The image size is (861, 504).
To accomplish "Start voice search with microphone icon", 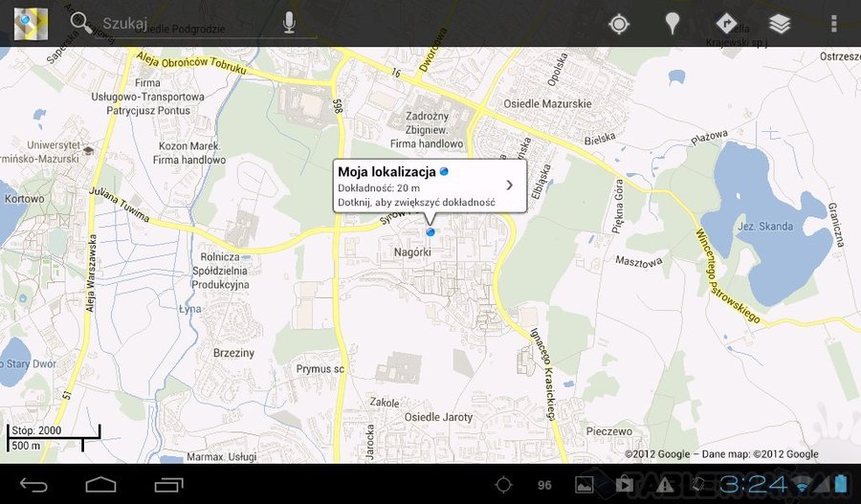I will 289,23.
